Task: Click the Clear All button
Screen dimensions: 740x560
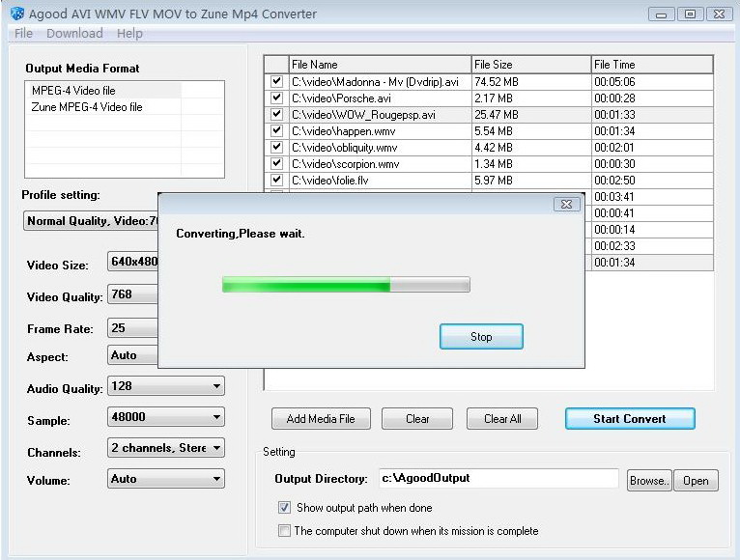Action: [x=502, y=419]
